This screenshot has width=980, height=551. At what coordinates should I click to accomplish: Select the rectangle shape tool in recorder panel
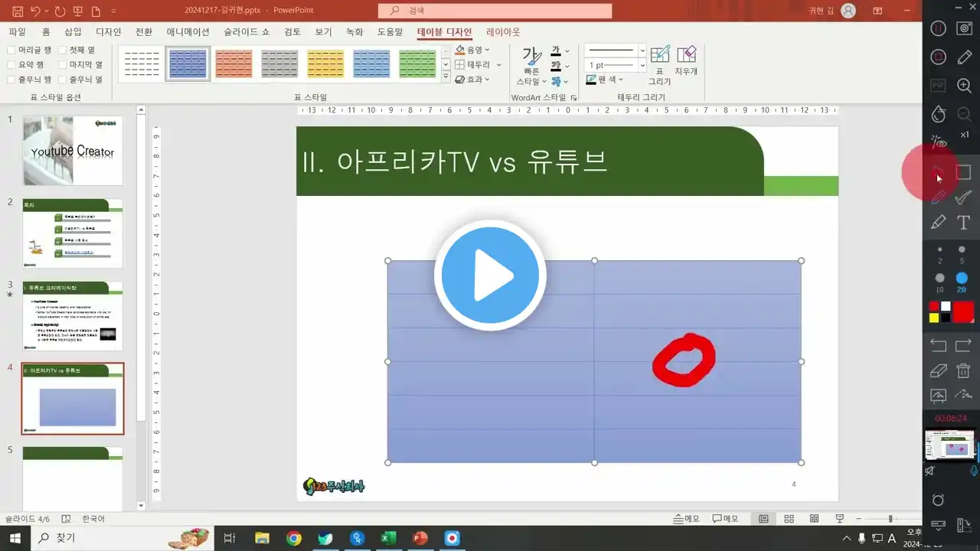[964, 172]
